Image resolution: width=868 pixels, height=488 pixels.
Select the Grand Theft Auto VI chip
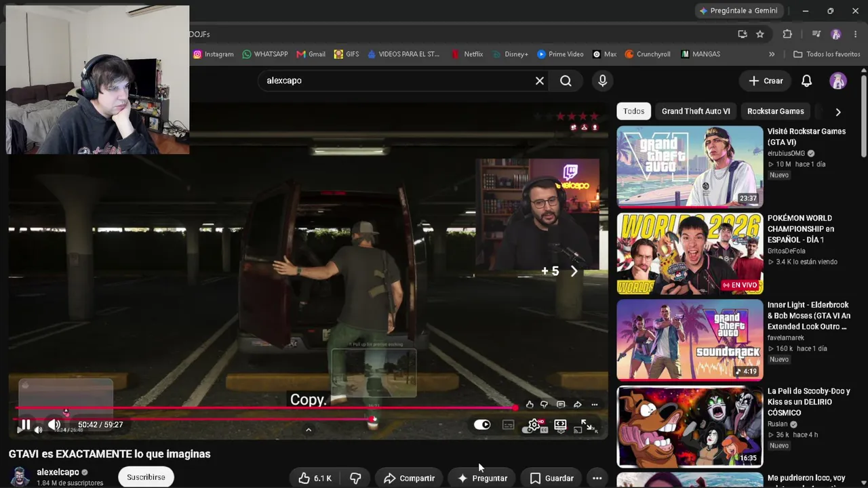click(x=696, y=111)
